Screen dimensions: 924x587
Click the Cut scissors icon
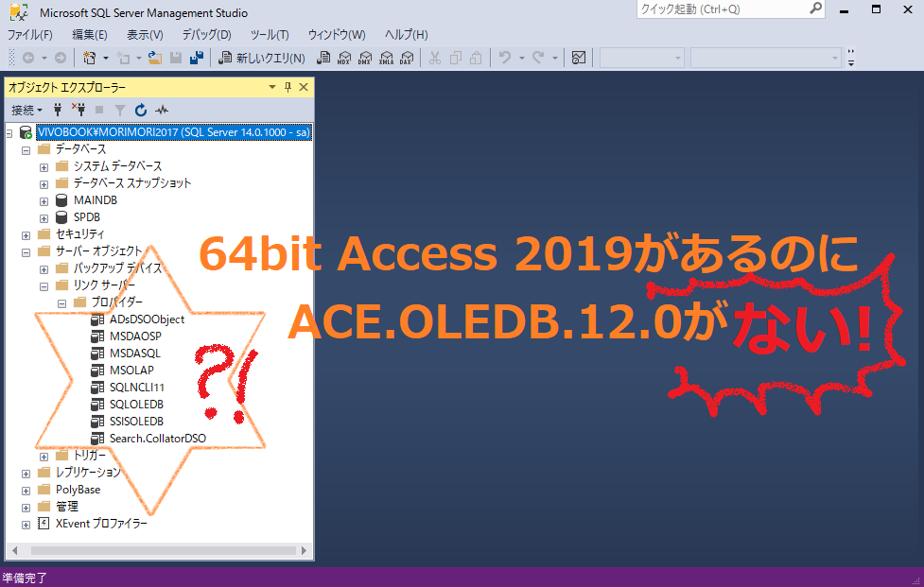435,58
